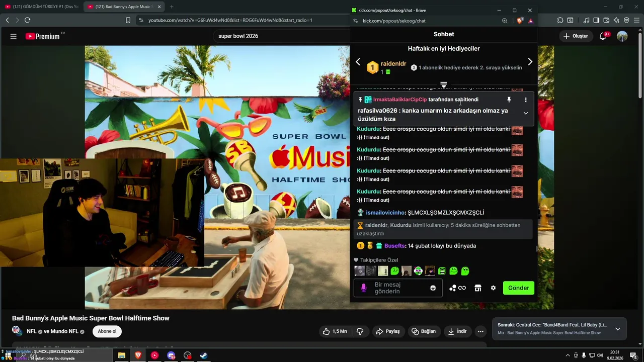Open Brave extensions puzzle icon
The image size is (644, 362).
[x=560, y=20]
